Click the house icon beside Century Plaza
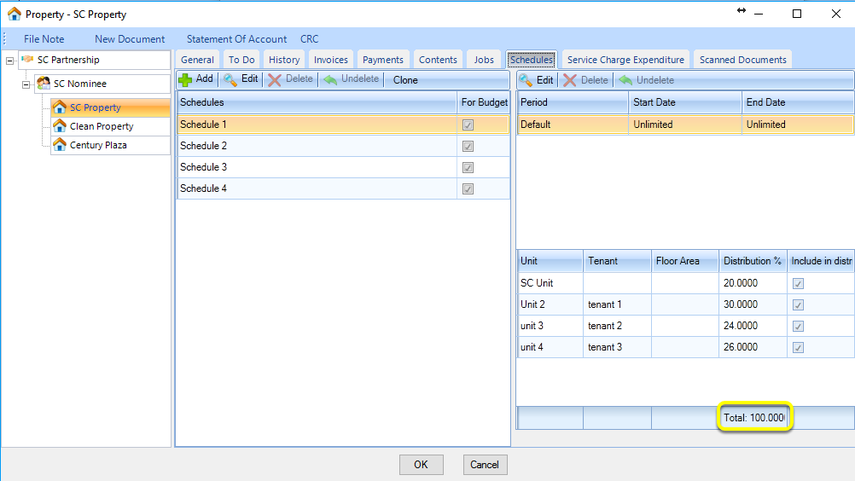855x481 pixels. pyautogui.click(x=59, y=145)
